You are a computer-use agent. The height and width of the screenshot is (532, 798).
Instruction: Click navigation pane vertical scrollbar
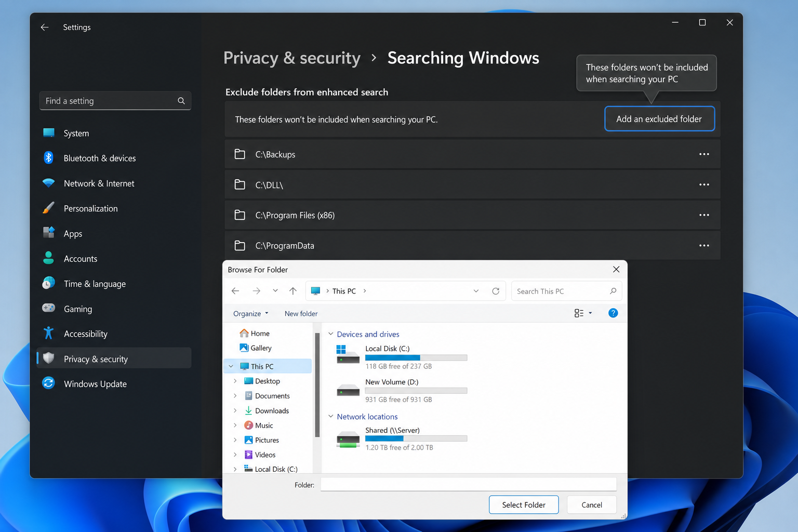pyautogui.click(x=317, y=385)
